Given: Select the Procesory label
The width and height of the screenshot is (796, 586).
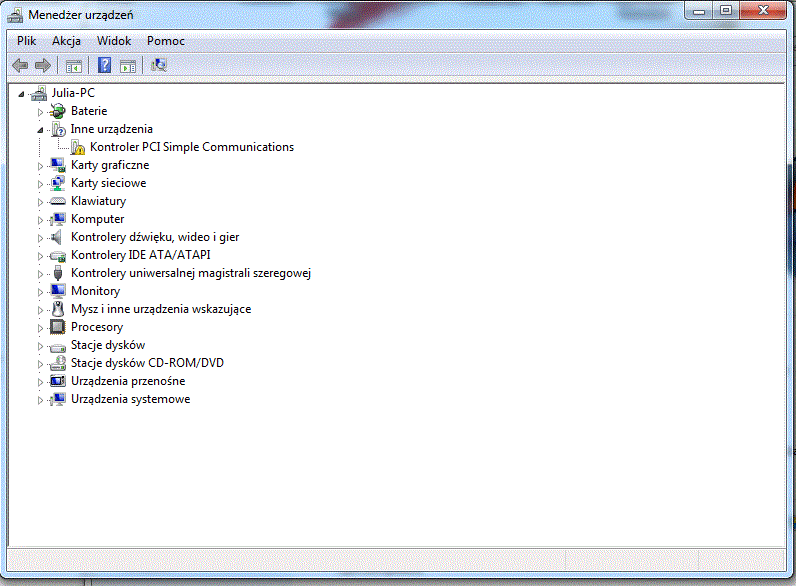Looking at the screenshot, I should click(x=97, y=327).
